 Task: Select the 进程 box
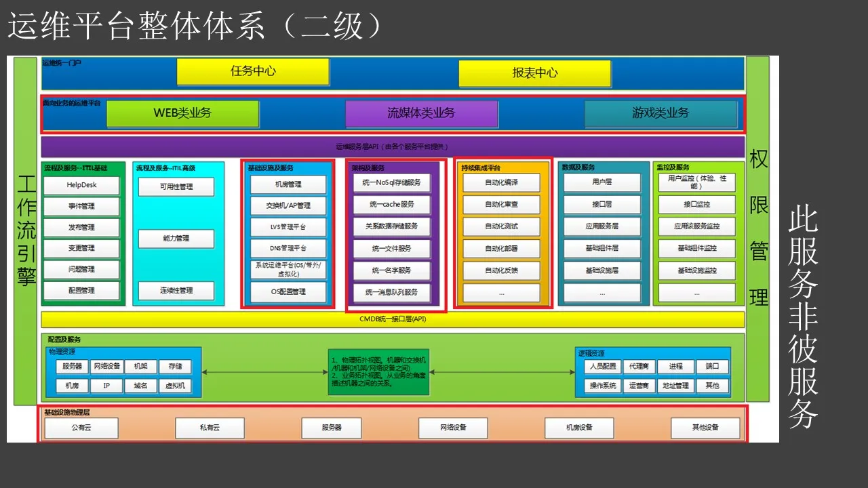click(675, 367)
